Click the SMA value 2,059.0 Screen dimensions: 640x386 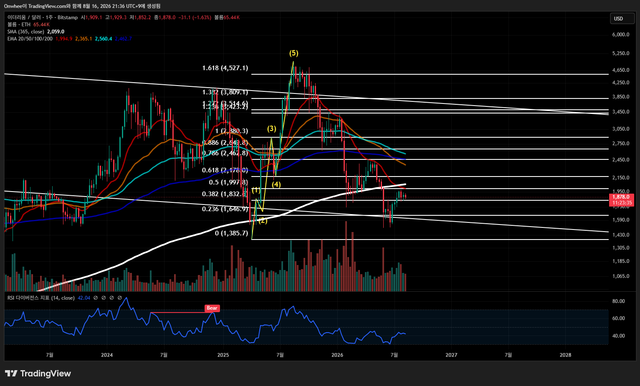tap(56, 31)
